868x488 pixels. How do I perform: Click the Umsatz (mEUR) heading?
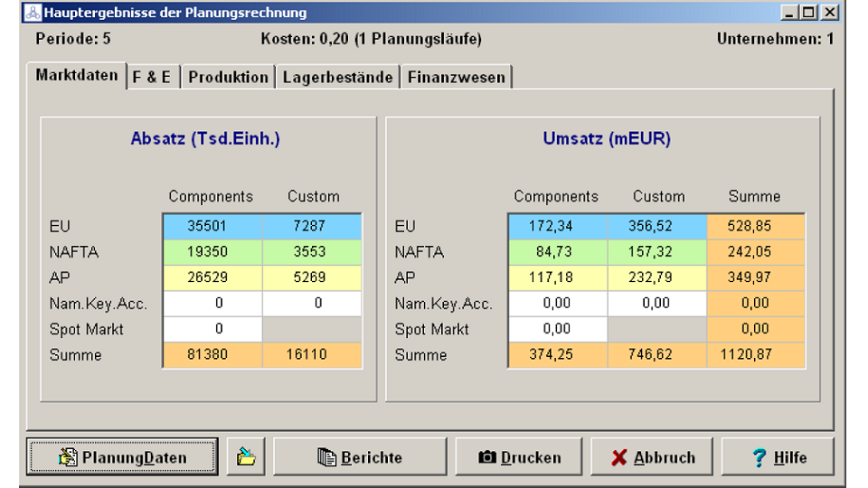tap(607, 138)
